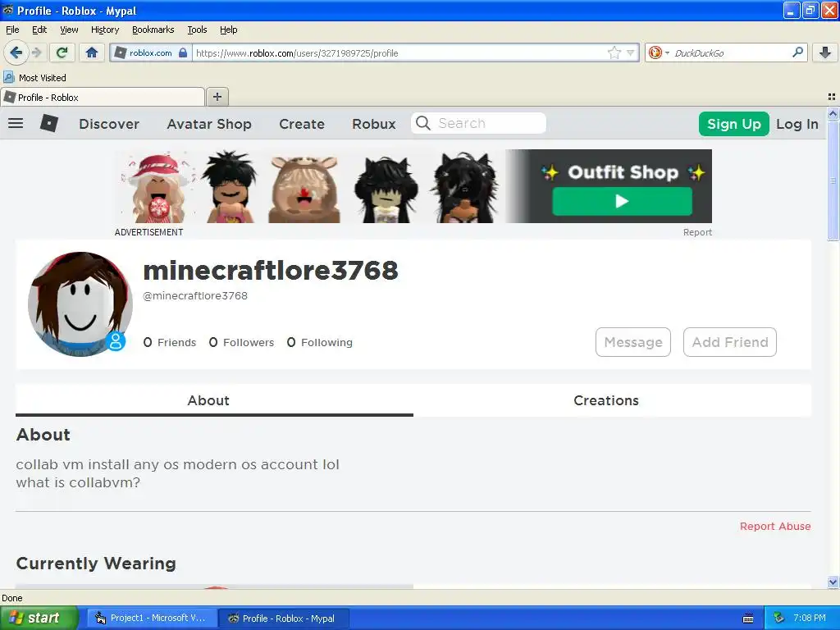Go back with the browser back arrow
This screenshot has width=840, height=630.
16,52
